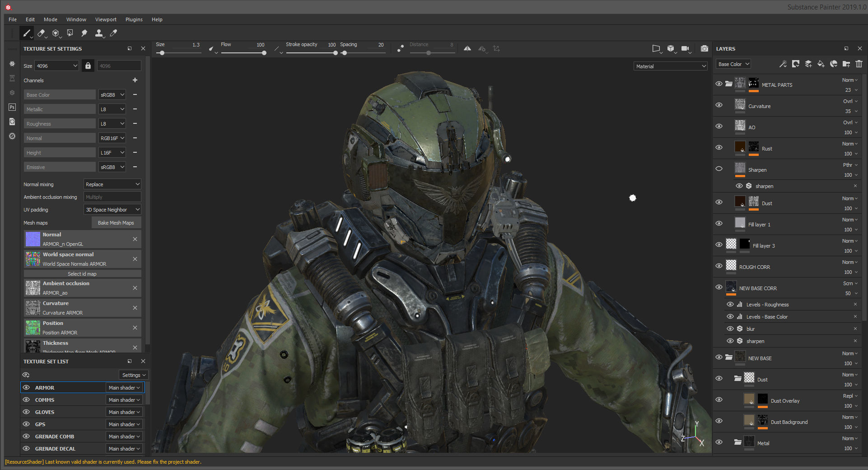This screenshot has height=470, width=868.
Task: Open the Edit menu
Action: [30, 19]
